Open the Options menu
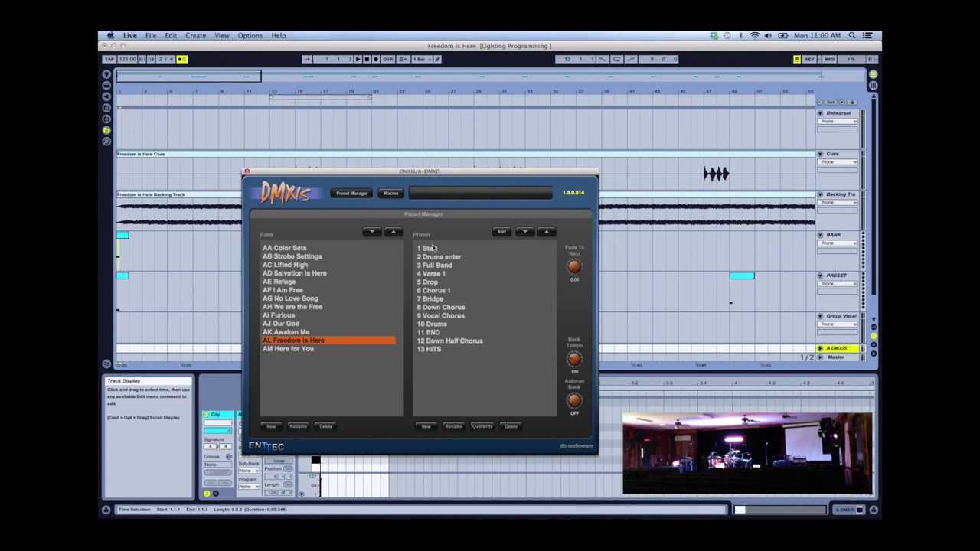The width and height of the screenshot is (980, 551). (250, 35)
